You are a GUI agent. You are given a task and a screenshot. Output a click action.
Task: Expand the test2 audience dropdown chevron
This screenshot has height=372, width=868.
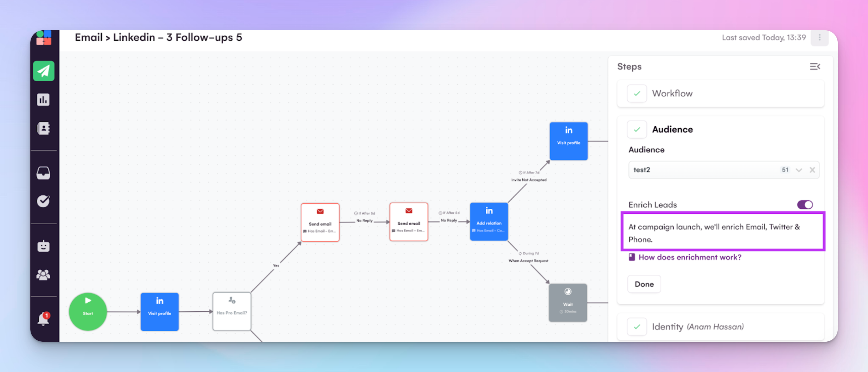(799, 170)
